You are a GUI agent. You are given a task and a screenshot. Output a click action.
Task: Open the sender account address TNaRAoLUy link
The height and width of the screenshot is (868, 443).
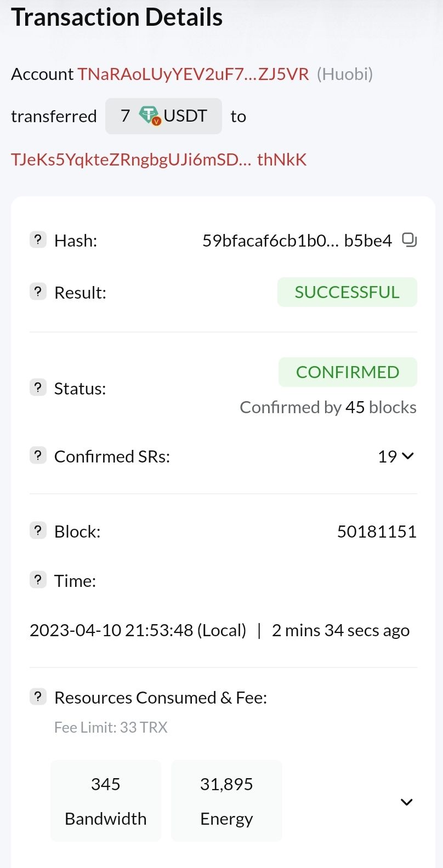[193, 74]
